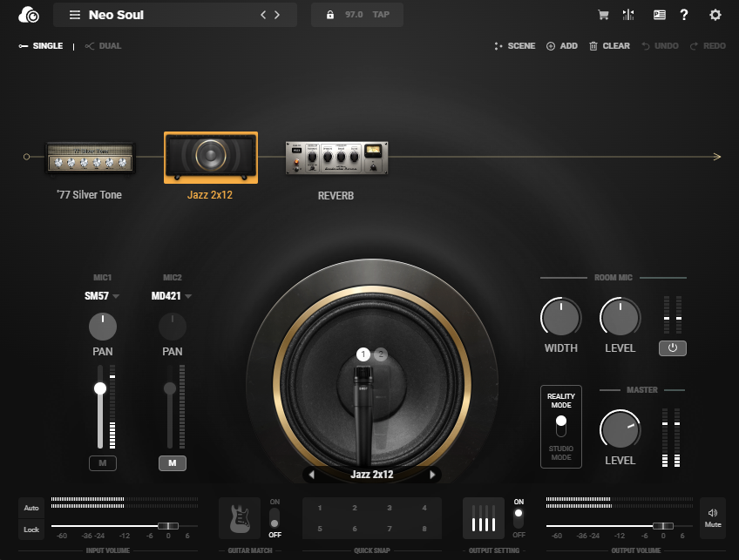The width and height of the screenshot is (739, 560).
Task: Open the MIC1 SM57 dropdown
Action: (102, 296)
